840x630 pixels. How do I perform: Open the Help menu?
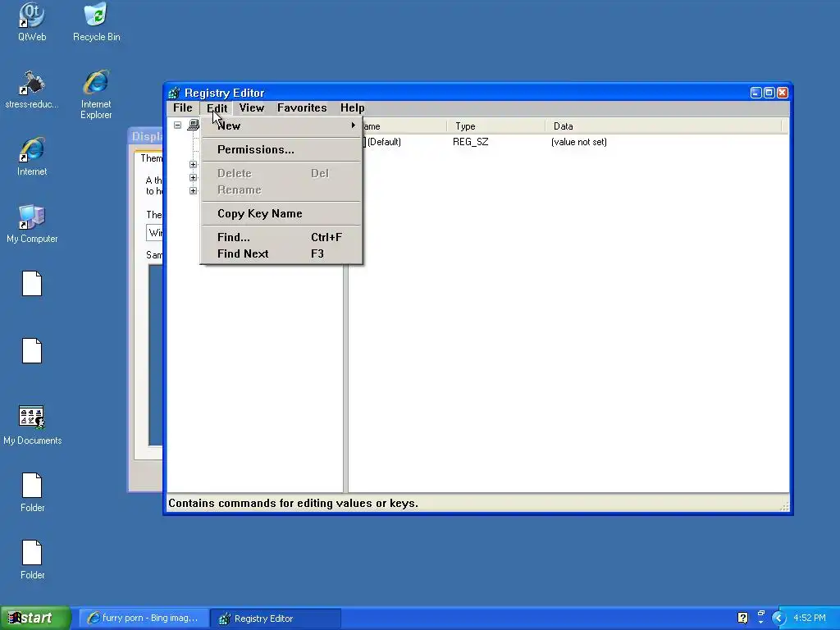click(x=352, y=107)
